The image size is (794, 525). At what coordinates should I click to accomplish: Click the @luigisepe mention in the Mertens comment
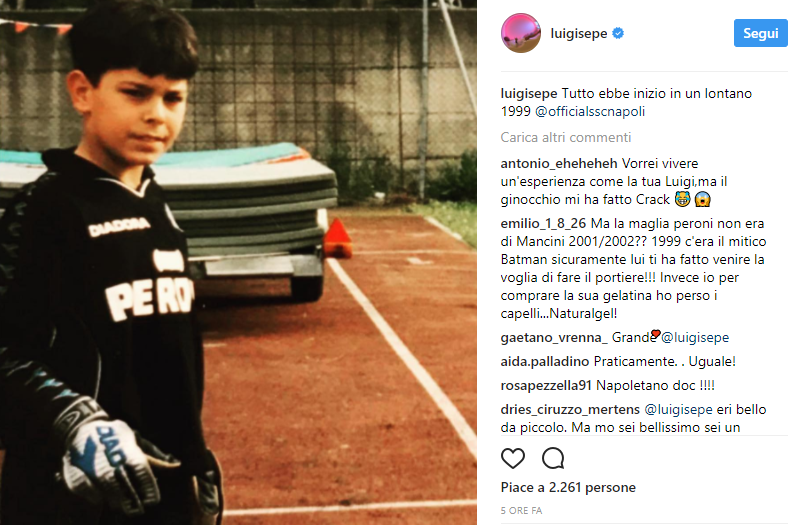tap(678, 409)
